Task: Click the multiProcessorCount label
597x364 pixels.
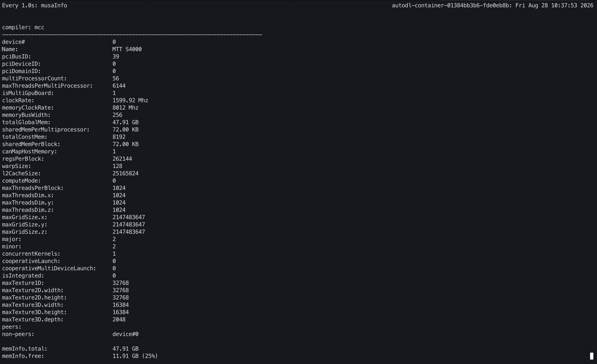Action: click(34, 78)
